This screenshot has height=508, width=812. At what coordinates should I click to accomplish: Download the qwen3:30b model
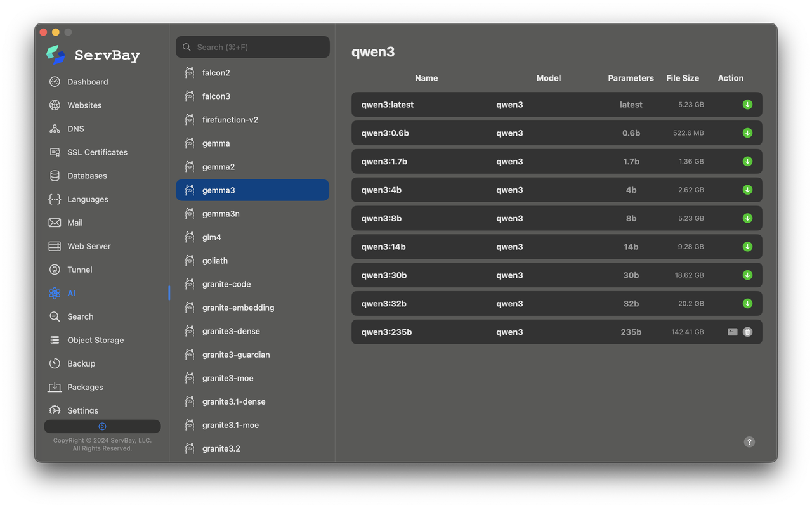point(747,275)
